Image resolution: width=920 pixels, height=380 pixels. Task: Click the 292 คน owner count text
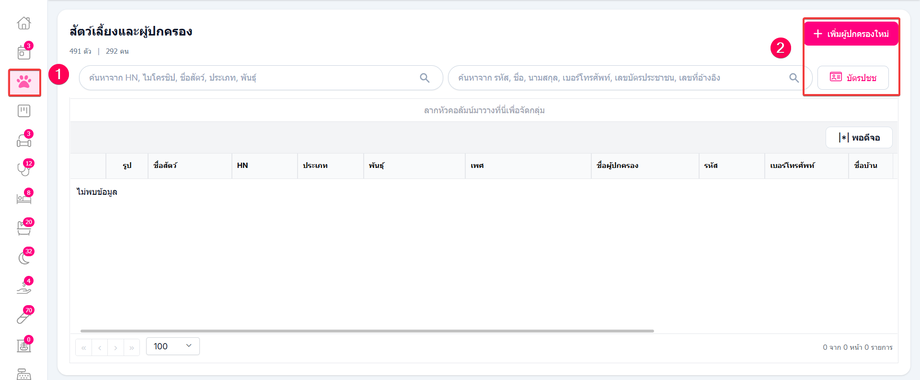(x=117, y=51)
